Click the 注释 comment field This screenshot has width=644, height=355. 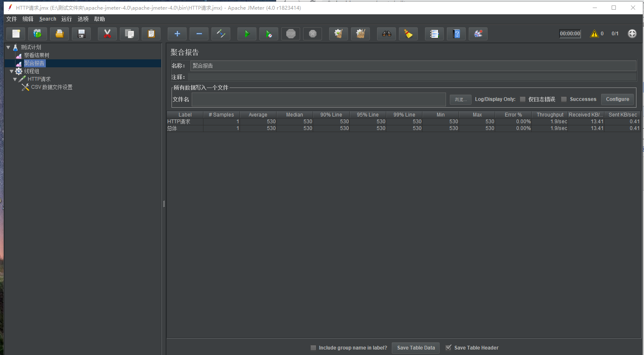(x=412, y=77)
